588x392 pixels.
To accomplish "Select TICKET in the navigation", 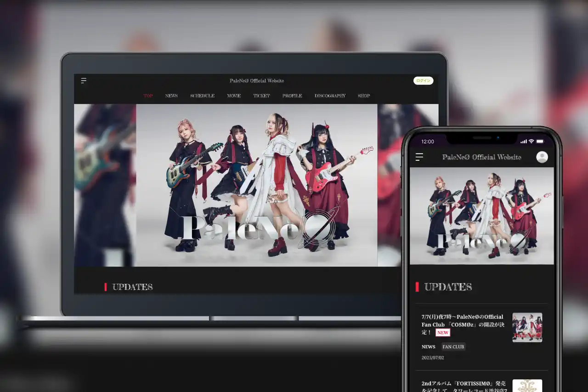I will [x=261, y=96].
